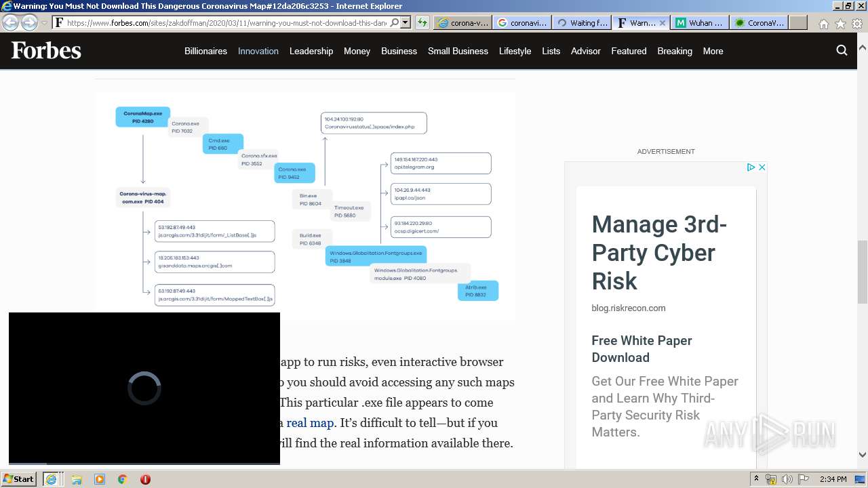Image resolution: width=868 pixels, height=488 pixels.
Task: Click the AdChoices triangle icon
Action: click(x=751, y=167)
